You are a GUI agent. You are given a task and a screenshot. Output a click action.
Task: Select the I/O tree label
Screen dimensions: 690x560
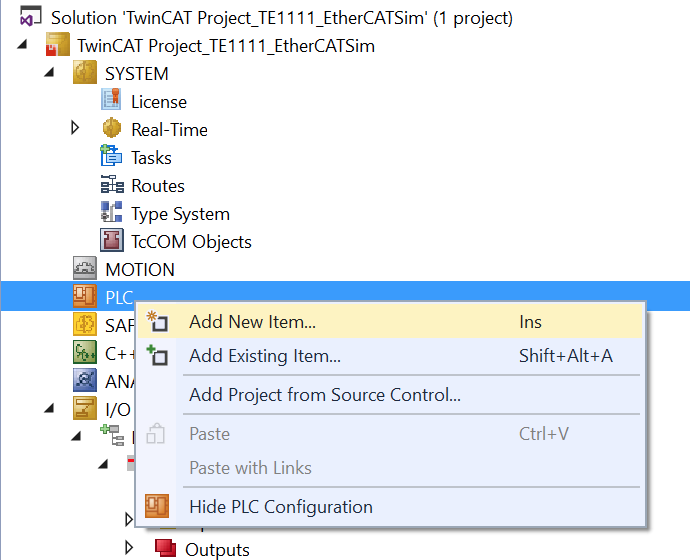pyautogui.click(x=118, y=410)
